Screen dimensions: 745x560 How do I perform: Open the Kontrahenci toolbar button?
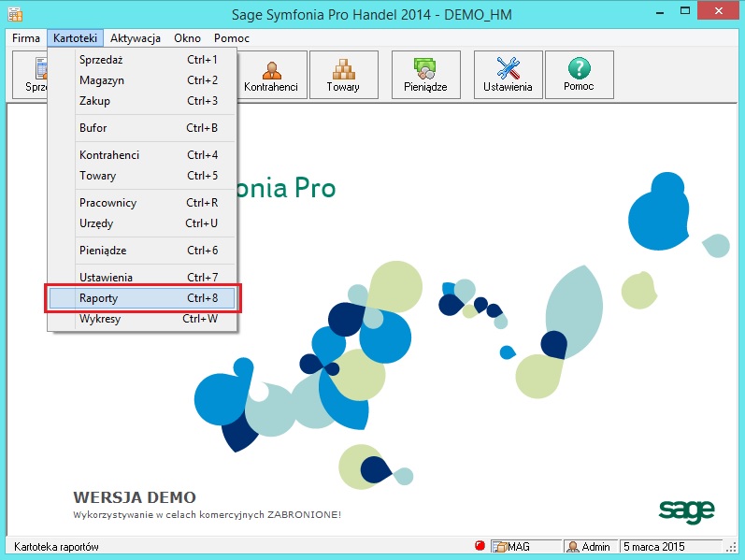tap(271, 75)
